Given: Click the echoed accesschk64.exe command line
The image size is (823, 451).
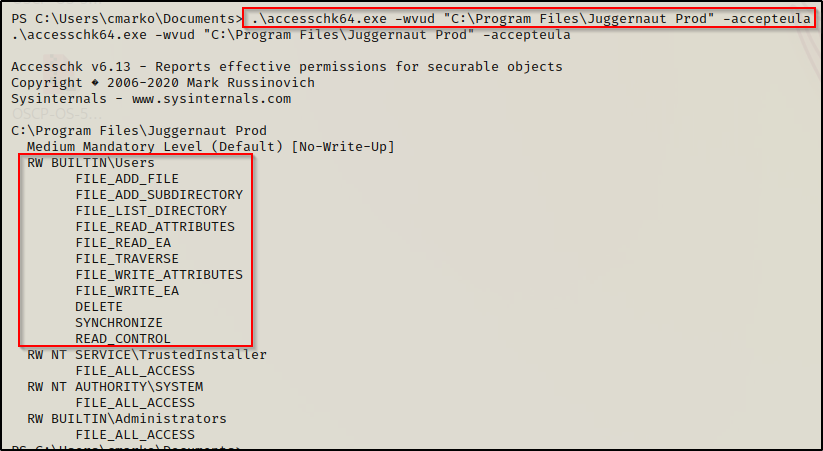Looking at the screenshot, I should click(x=291, y=35).
